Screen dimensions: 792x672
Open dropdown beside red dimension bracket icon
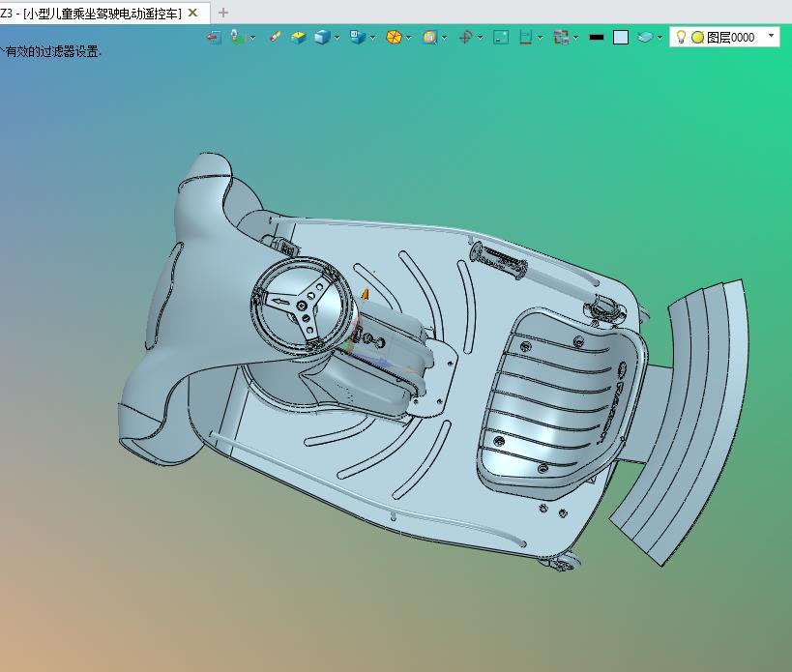click(540, 38)
